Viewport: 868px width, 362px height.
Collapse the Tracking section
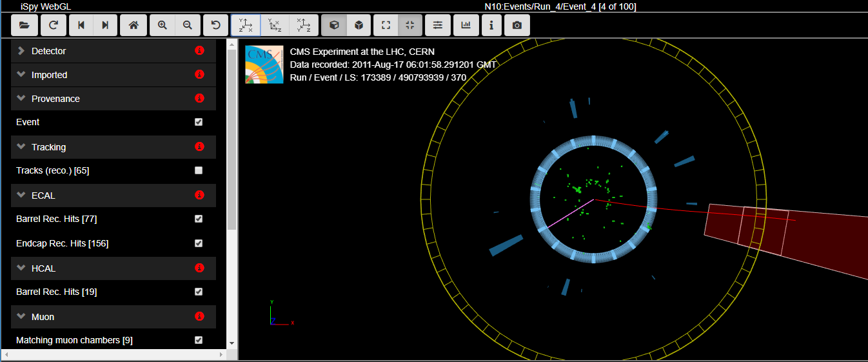pyautogui.click(x=48, y=147)
